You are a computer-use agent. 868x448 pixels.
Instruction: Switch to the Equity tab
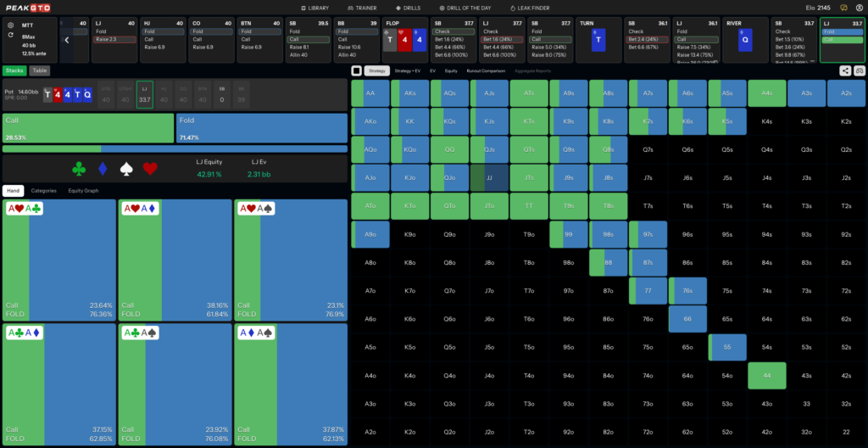(x=451, y=70)
